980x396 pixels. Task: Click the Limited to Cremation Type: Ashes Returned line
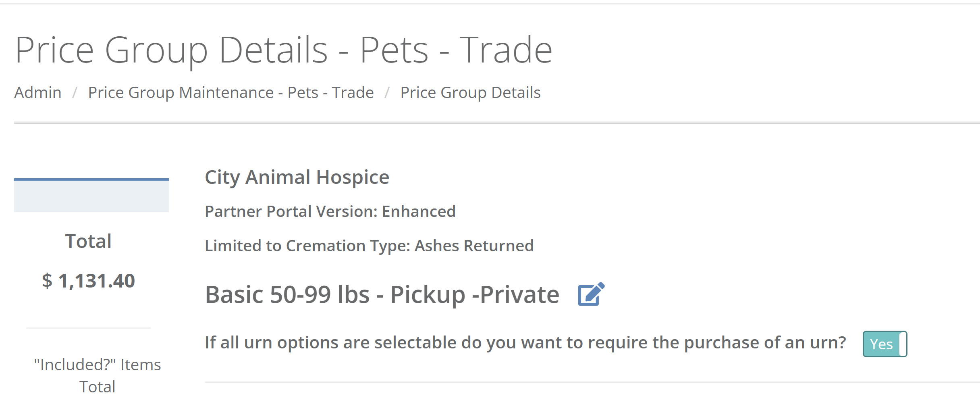click(x=369, y=246)
